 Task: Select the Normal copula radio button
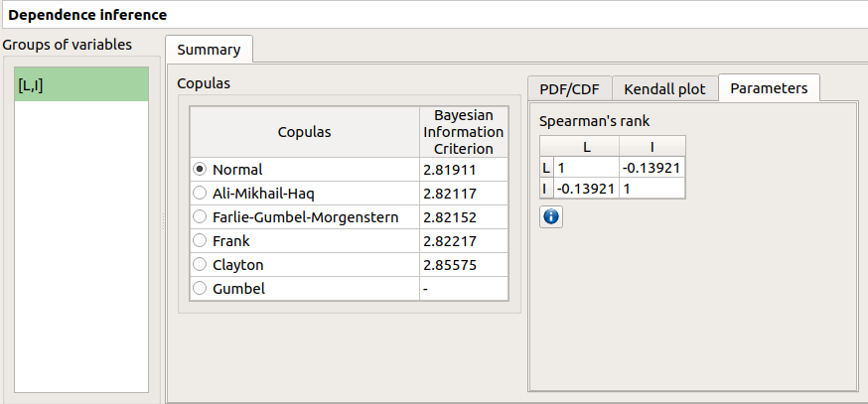tap(201, 170)
